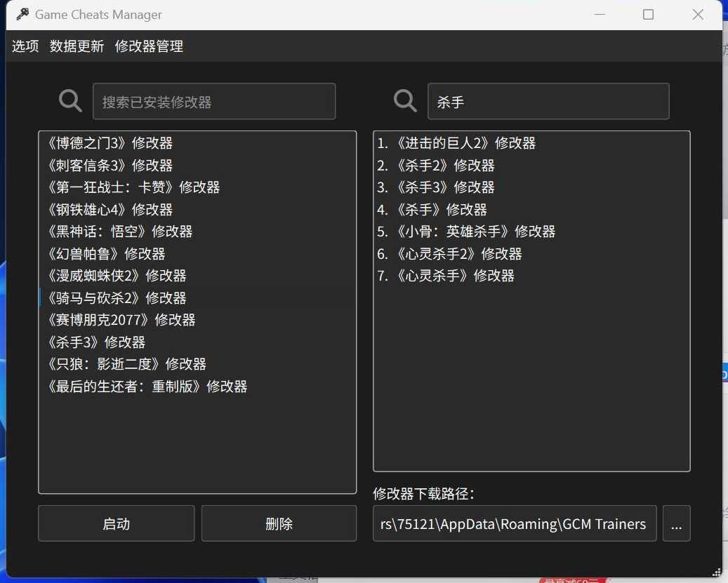Click the 启动 button
This screenshot has width=728, height=583.
[x=116, y=523]
